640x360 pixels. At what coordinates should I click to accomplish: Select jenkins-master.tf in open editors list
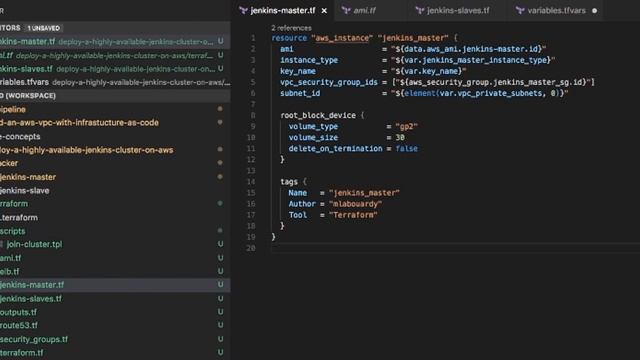click(x=115, y=42)
